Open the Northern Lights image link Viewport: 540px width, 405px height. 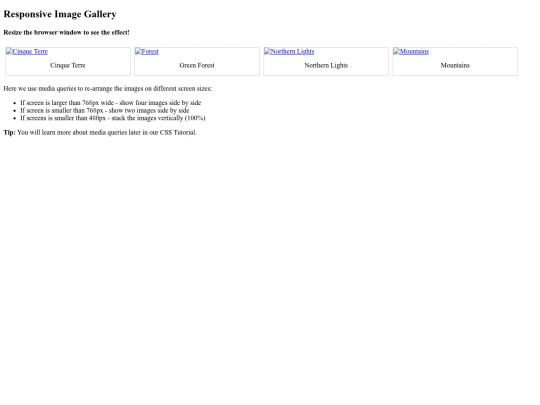click(289, 52)
